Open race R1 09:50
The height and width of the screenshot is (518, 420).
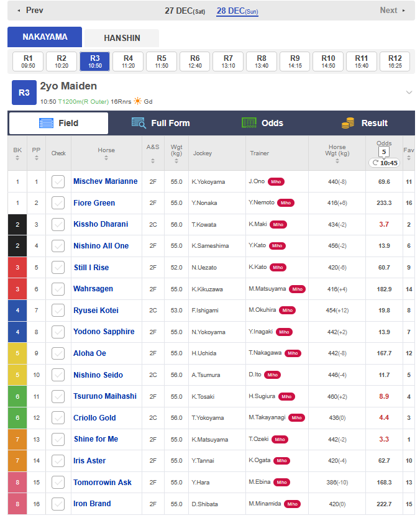pos(28,61)
